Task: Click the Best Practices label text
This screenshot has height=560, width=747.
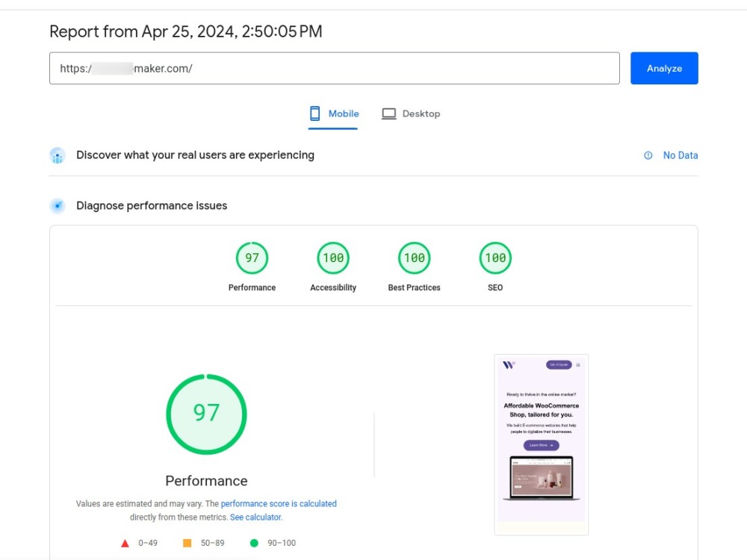Action: (414, 287)
